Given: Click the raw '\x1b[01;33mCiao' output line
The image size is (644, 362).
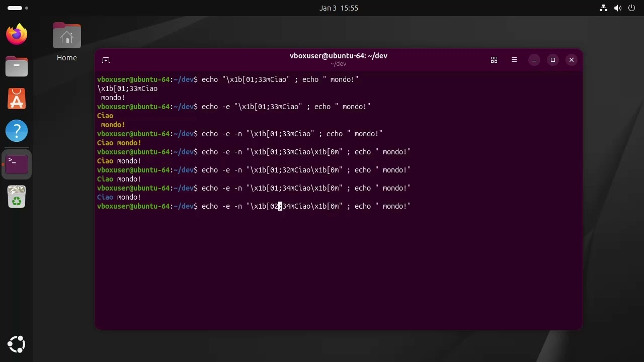Looking at the screenshot, I should point(127,88).
